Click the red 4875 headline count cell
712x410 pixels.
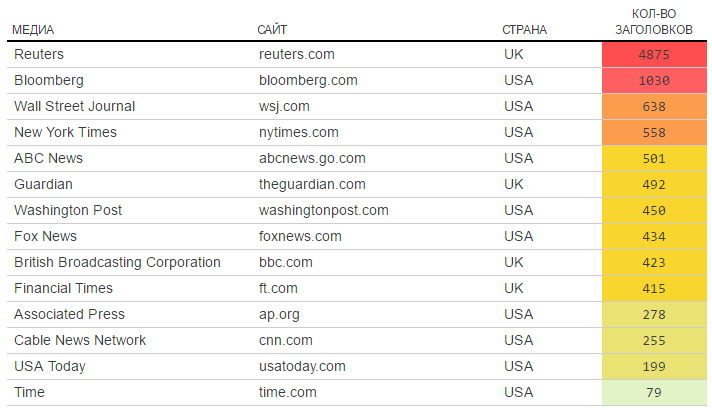tap(654, 54)
